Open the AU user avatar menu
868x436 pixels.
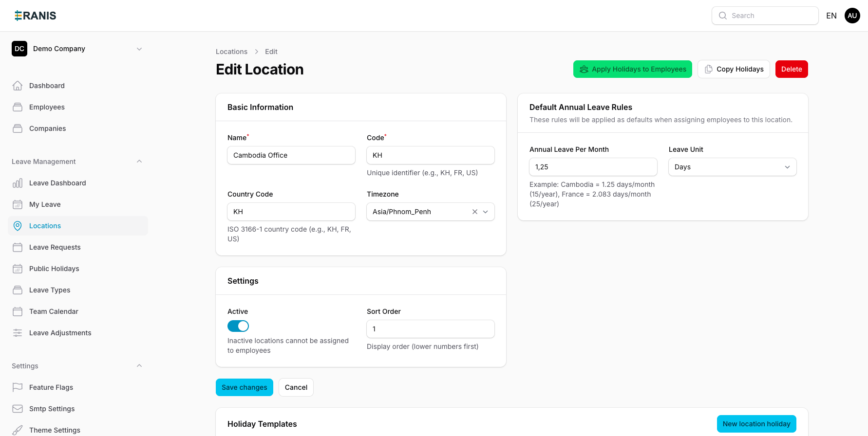852,16
